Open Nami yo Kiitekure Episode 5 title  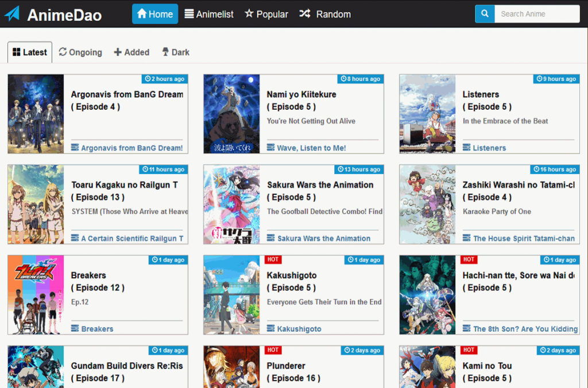pos(301,101)
